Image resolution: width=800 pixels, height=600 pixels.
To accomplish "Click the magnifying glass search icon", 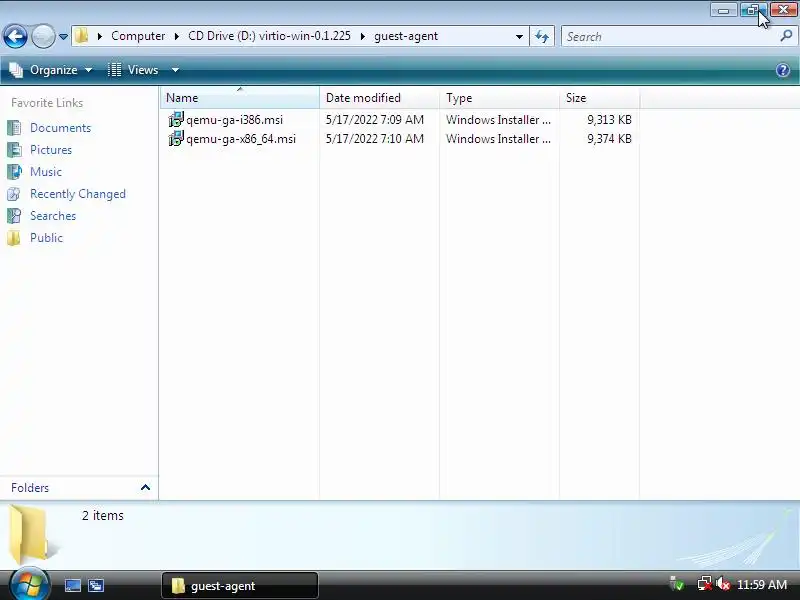I will click(x=786, y=36).
